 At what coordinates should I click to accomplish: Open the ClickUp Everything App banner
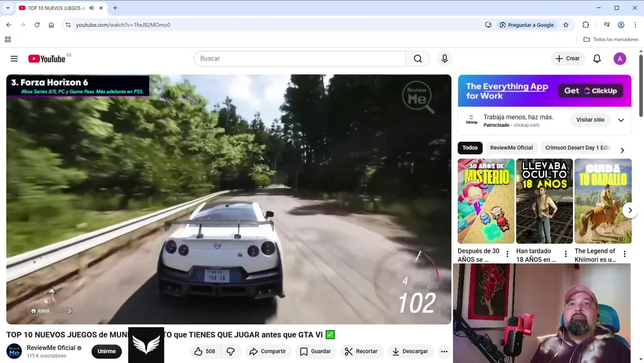pos(545,91)
